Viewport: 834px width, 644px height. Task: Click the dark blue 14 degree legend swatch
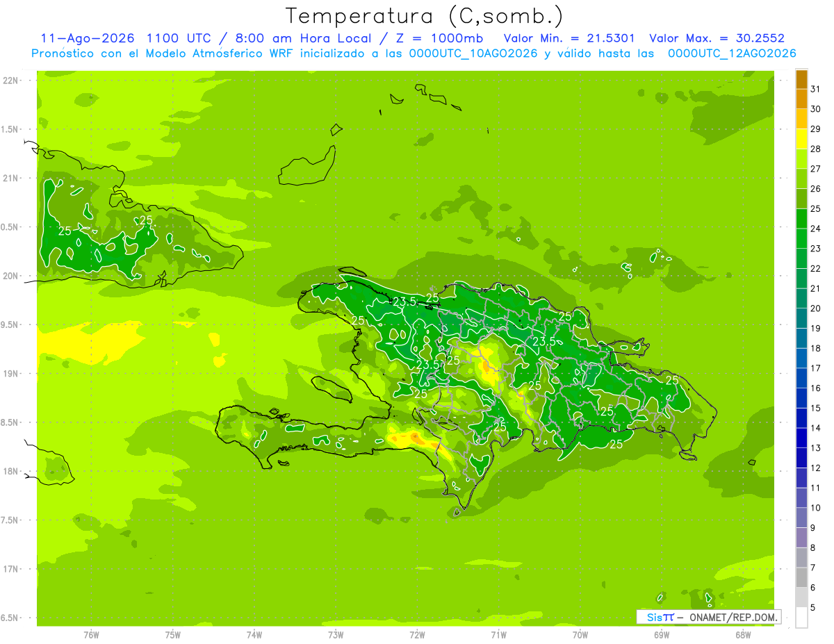click(x=801, y=418)
